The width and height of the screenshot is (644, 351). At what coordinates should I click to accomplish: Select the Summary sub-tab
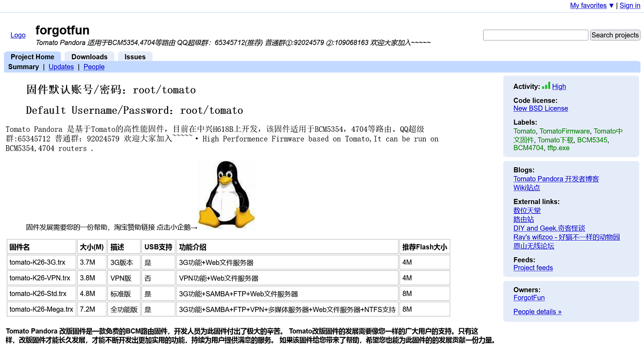tap(23, 67)
